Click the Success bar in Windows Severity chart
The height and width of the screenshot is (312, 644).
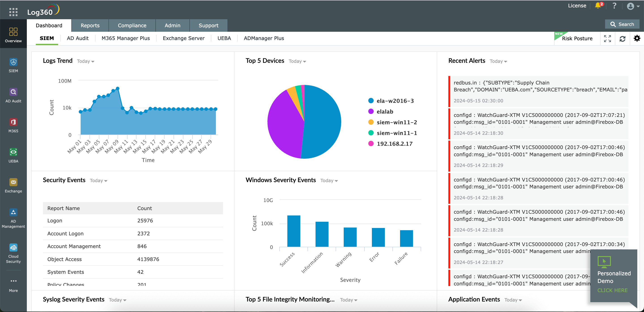click(294, 231)
